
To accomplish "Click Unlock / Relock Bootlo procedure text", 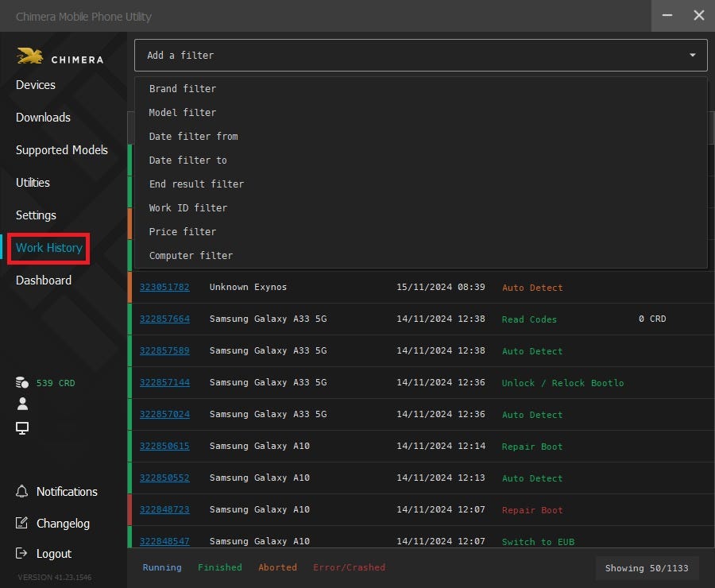I will pyautogui.click(x=562, y=383).
